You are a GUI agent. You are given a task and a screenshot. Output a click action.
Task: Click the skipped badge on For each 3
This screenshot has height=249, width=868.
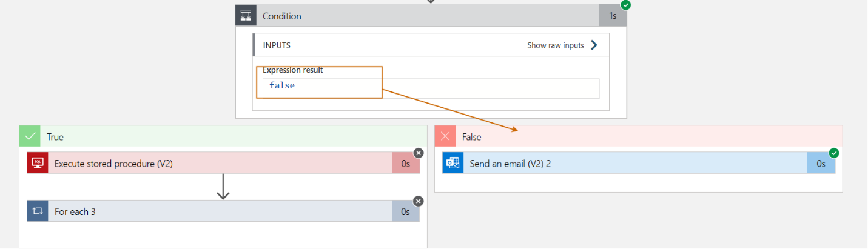click(419, 201)
